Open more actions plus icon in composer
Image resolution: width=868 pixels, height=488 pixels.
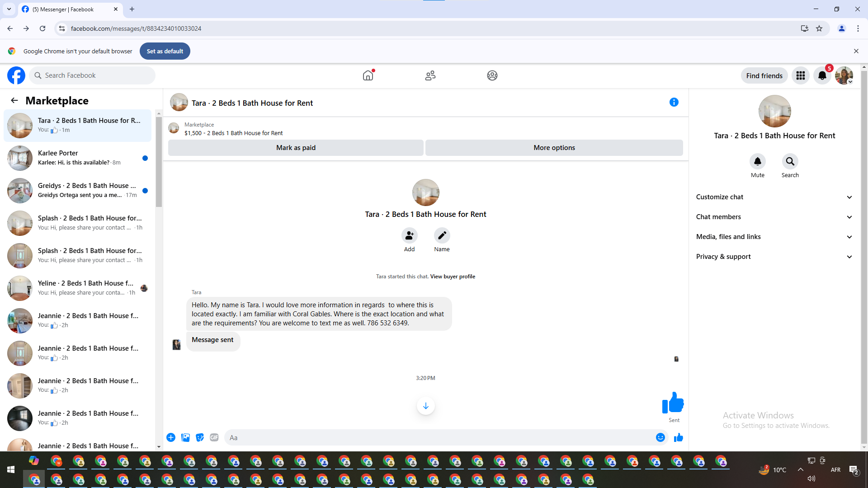tap(171, 437)
